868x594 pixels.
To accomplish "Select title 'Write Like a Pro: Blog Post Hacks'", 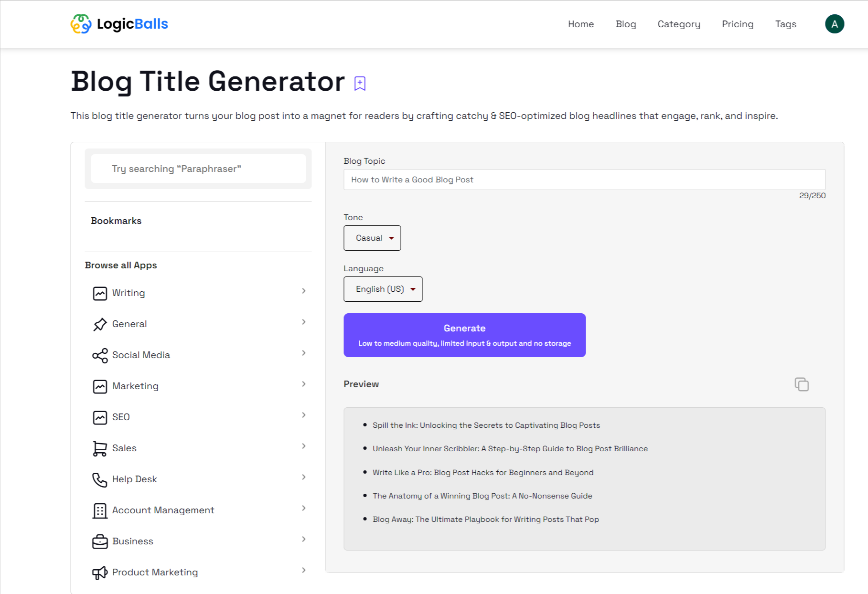I will [x=483, y=472].
